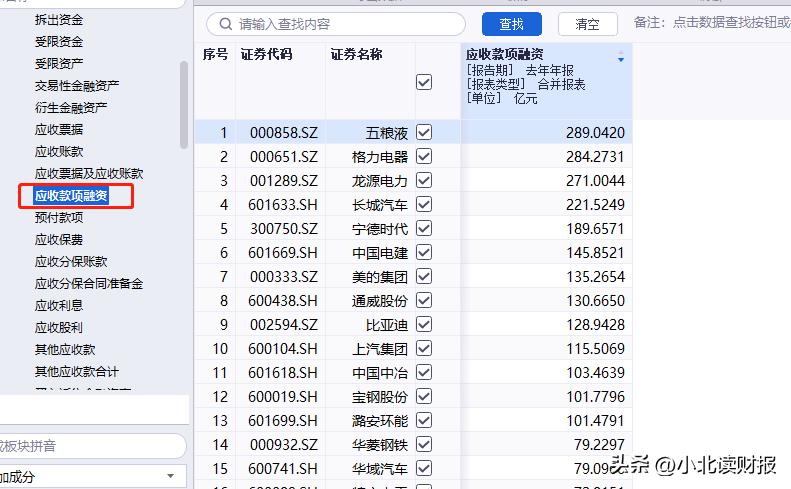This screenshot has width=791, height=489.
Task: Select 应收分保合同准备金 indicator
Action: click(89, 284)
